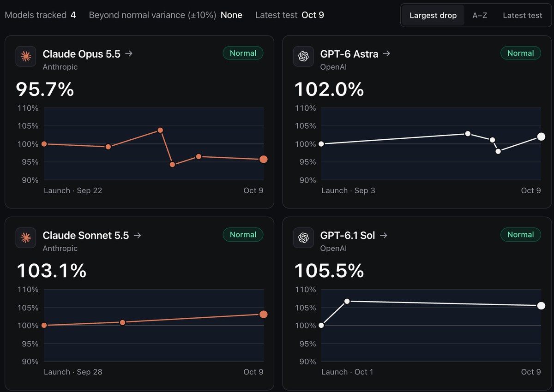
Task: Select the middle data point on Sonnet 5.5 chart
Action: tap(122, 322)
